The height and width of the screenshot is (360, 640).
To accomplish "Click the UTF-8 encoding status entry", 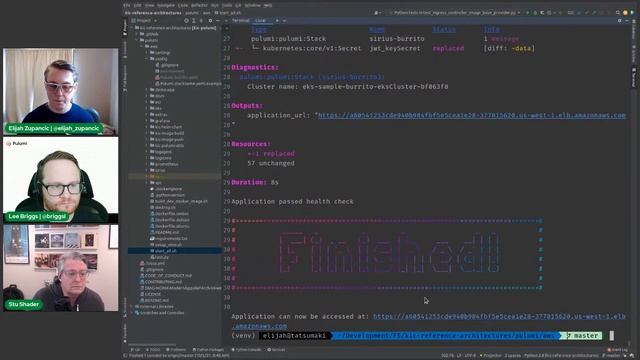I will tap(470, 356).
